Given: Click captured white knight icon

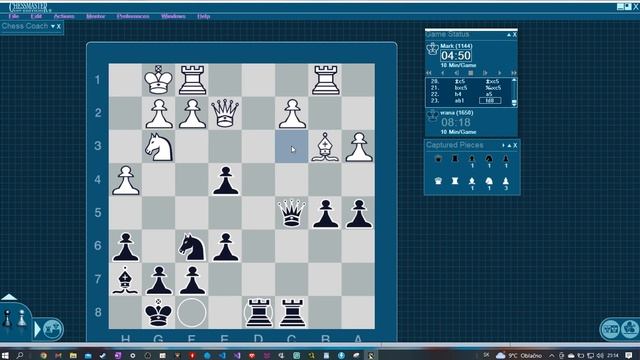Looking at the screenshot, I should [489, 181].
